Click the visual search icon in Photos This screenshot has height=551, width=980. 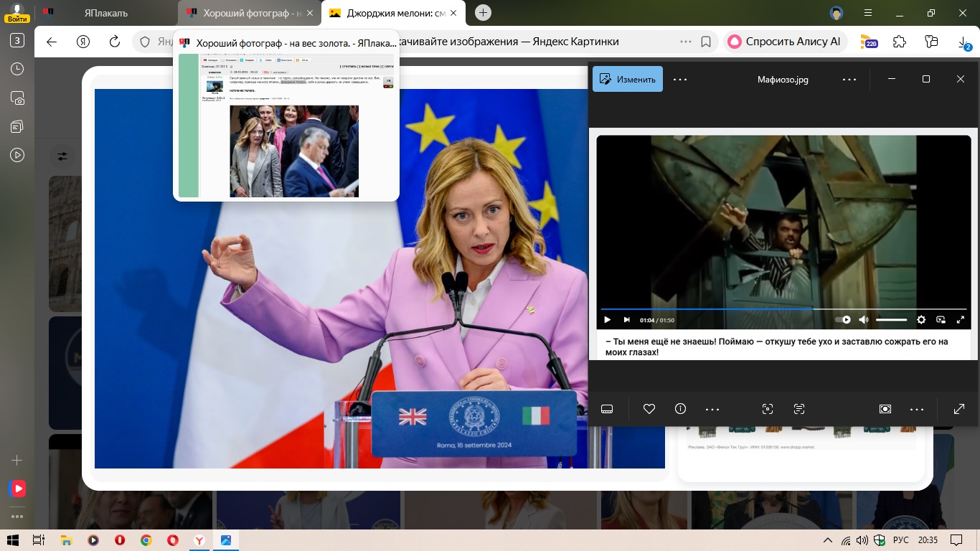768,409
